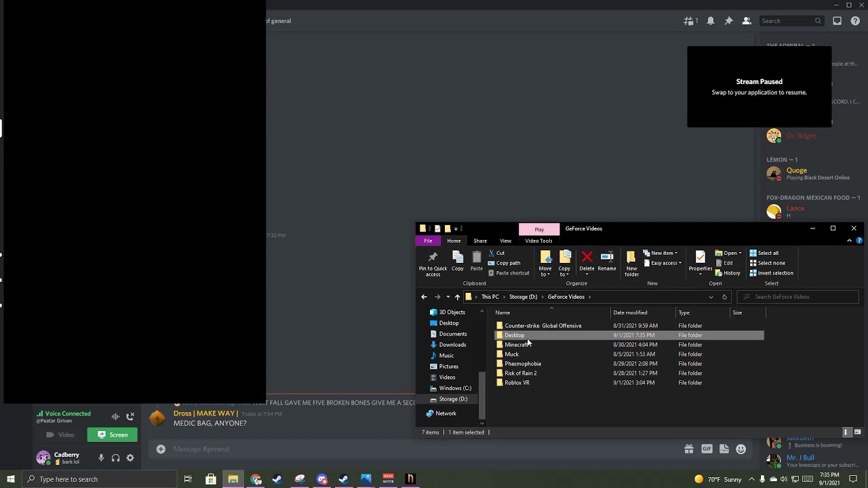Open the Copy to dropdown
Image resolution: width=868 pixels, height=488 pixels.
(x=564, y=264)
